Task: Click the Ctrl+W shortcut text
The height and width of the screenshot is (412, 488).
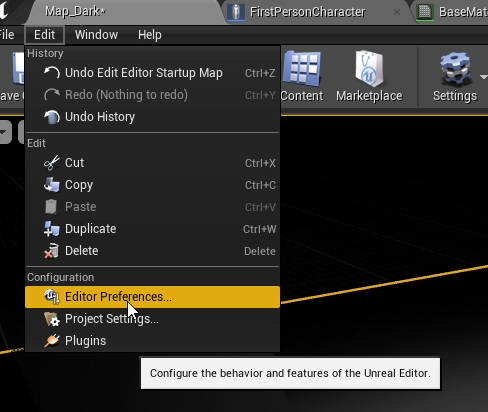Action: tap(260, 229)
